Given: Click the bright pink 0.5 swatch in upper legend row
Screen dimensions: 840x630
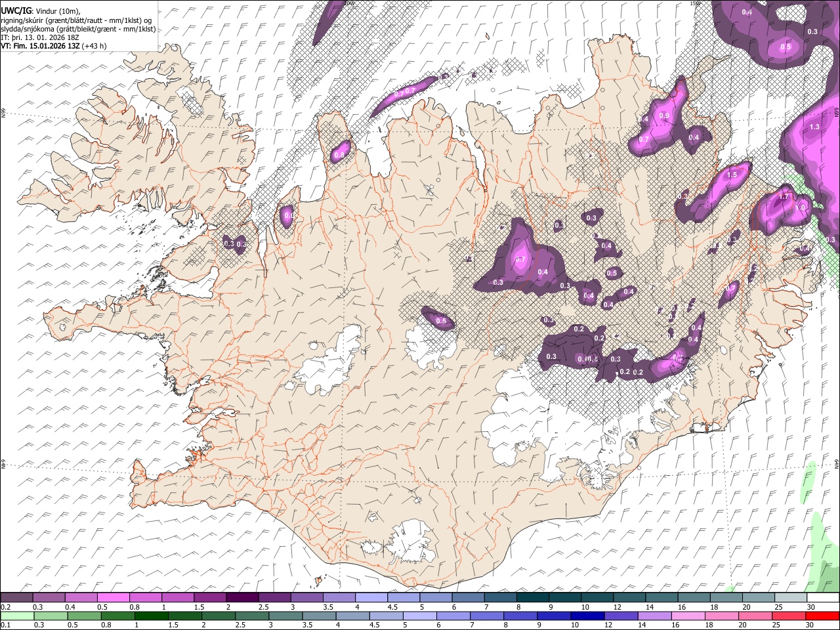Looking at the screenshot, I should [x=113, y=598].
